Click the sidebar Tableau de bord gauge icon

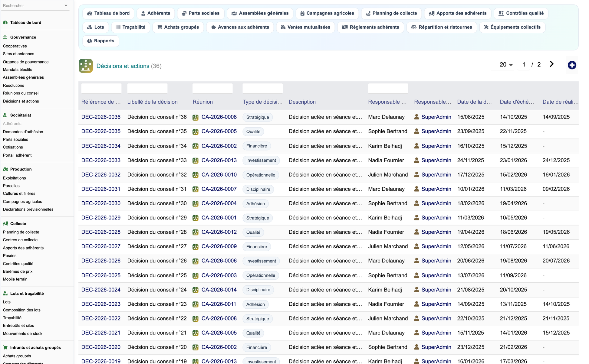[x=5, y=22]
